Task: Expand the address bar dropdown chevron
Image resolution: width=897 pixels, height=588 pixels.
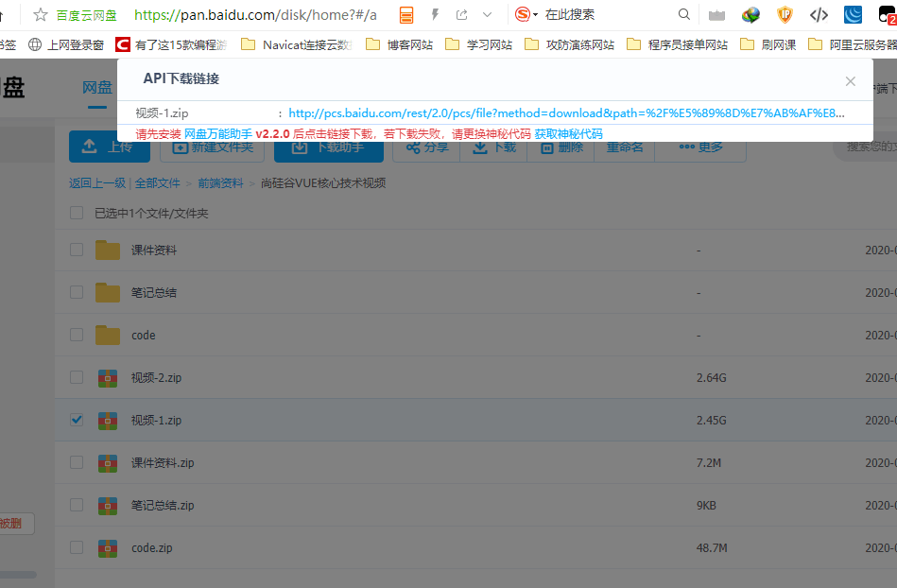Action: pyautogui.click(x=487, y=15)
